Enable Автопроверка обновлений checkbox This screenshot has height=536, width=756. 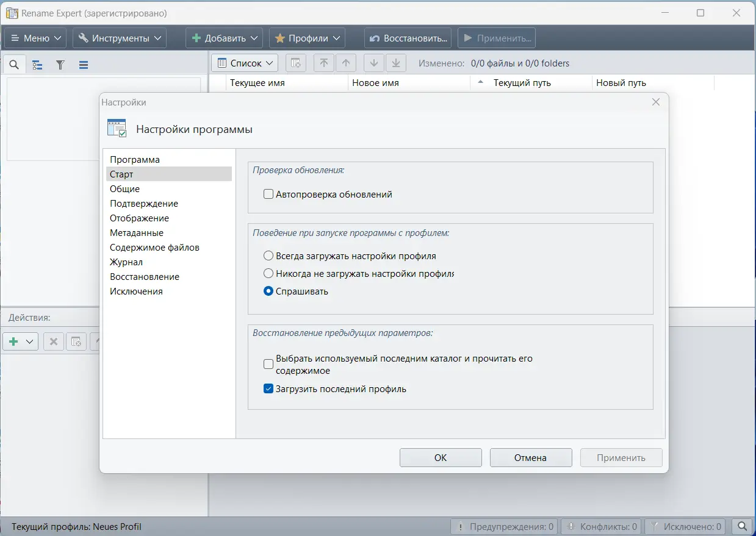tap(268, 195)
